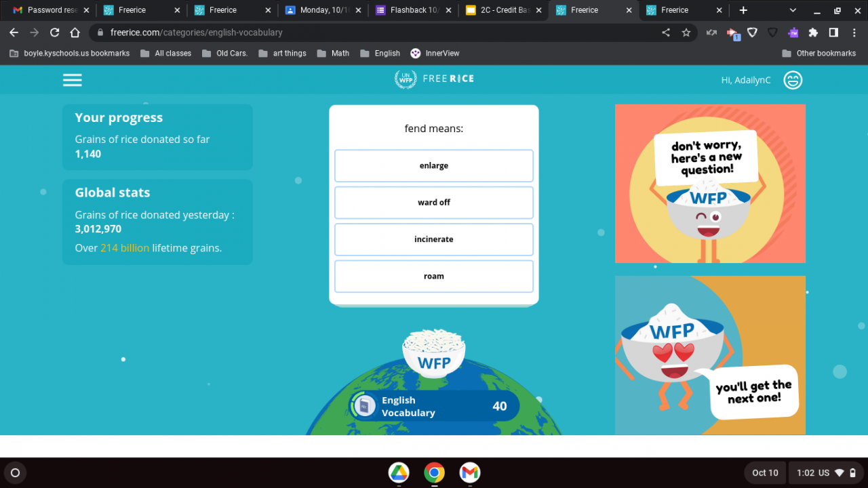Click the "you'll get the next one!" image
Screen dimensions: 868x488
click(710, 355)
